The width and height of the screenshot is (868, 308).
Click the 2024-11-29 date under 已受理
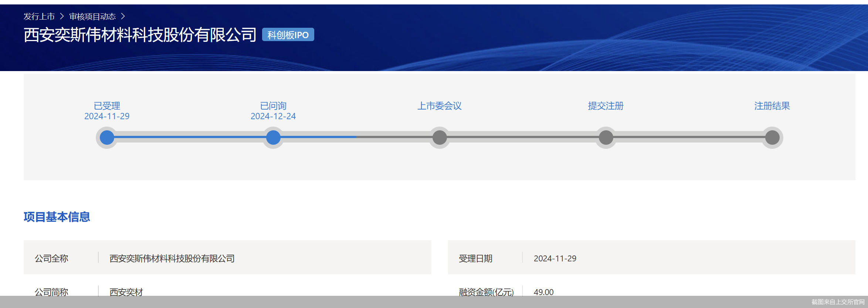pyautogui.click(x=107, y=116)
